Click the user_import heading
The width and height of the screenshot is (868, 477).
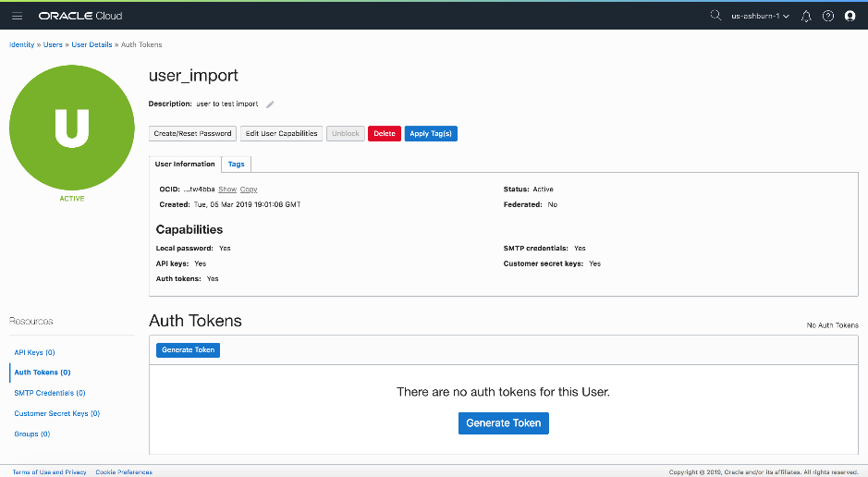point(193,75)
